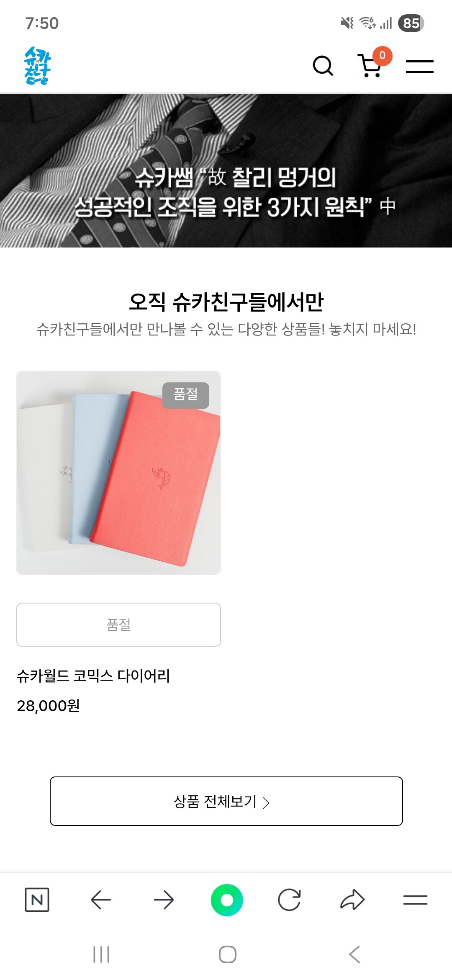Open the browser bottom menu lines
This screenshot has width=452, height=980.
pyautogui.click(x=415, y=900)
